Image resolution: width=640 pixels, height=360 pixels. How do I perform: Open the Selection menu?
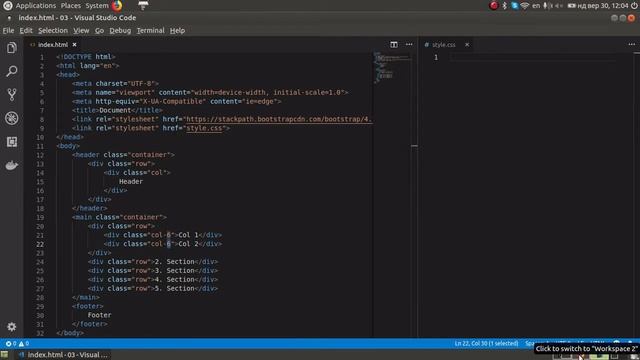tap(53, 31)
